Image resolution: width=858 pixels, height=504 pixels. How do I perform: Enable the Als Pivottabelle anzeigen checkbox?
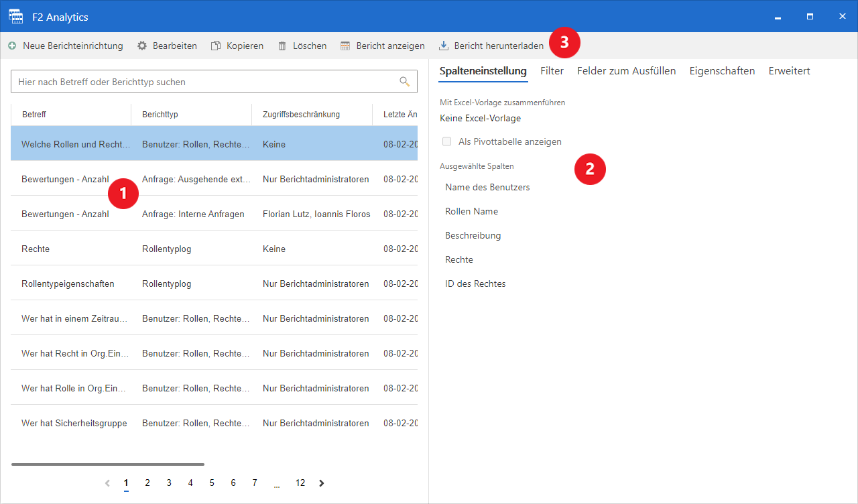446,141
